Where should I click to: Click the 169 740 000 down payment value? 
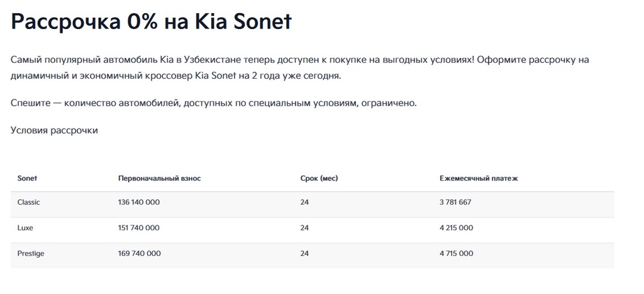pyautogui.click(x=139, y=253)
